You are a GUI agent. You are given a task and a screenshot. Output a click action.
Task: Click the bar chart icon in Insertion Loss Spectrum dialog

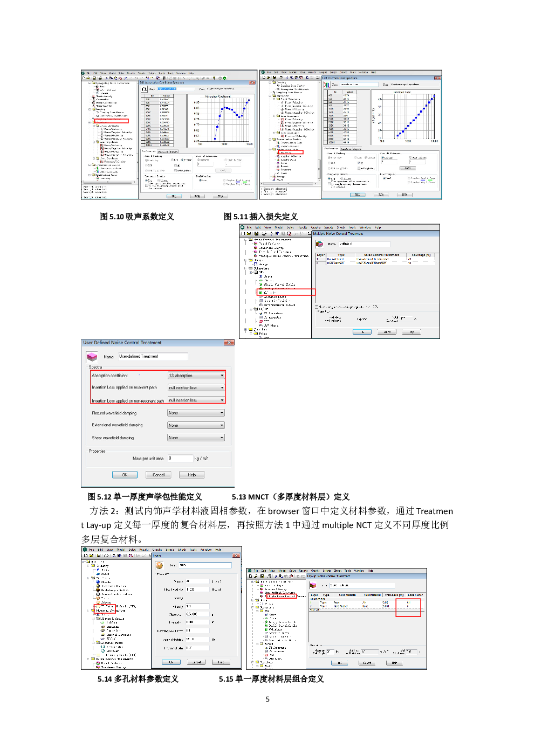(x=326, y=85)
